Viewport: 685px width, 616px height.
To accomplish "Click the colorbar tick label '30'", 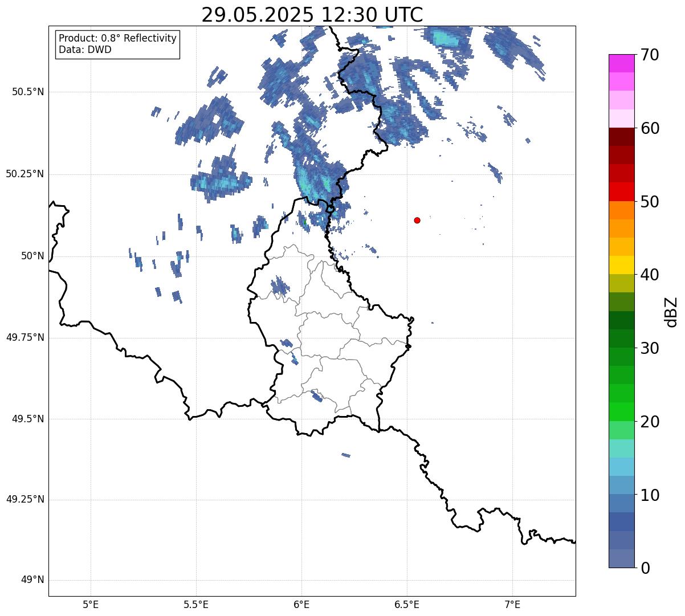I will point(650,348).
